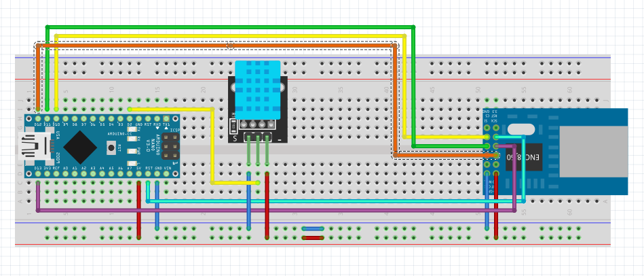
Task: Click the Arduino Nano main black chip
Action: click(80, 145)
